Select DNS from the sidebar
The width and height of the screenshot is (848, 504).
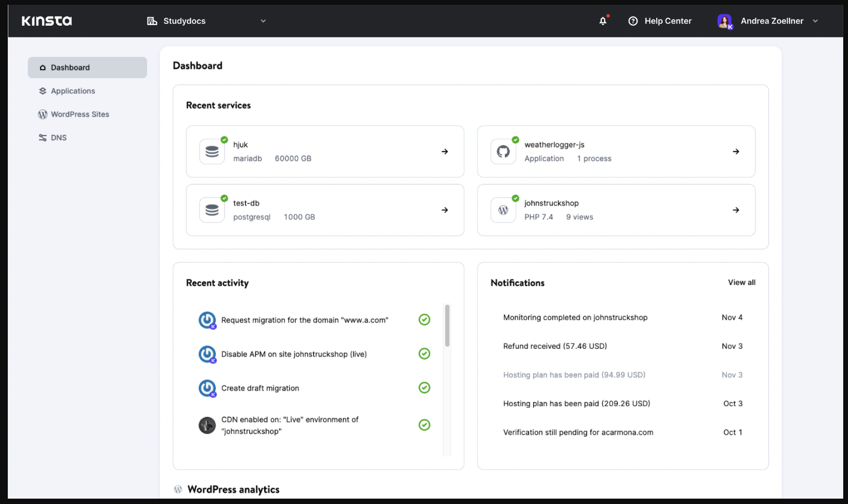tap(59, 137)
